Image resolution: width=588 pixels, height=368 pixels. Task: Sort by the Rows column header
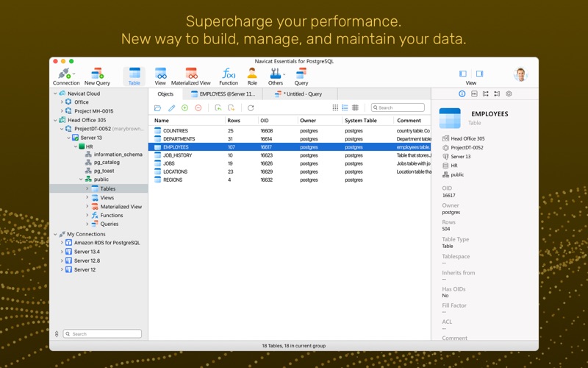point(234,121)
